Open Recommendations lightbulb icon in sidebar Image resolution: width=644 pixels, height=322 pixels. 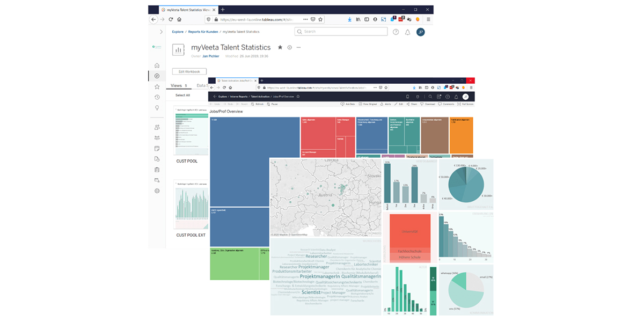tap(157, 108)
